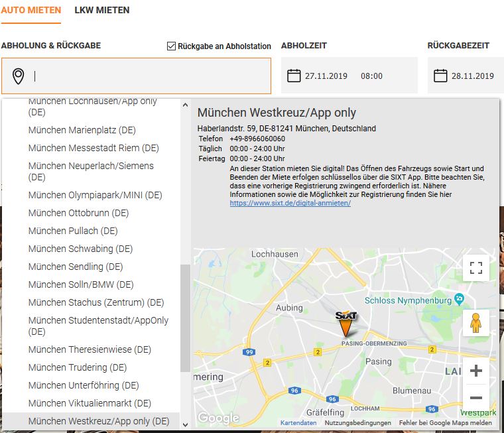Choose München Unterföhring (DE) station
The image size is (504, 433).
[x=91, y=385]
